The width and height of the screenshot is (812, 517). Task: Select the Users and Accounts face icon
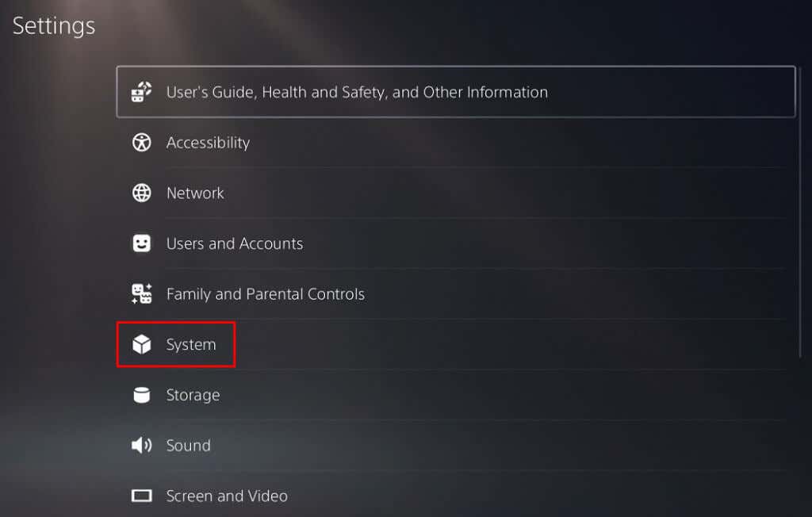coord(141,243)
